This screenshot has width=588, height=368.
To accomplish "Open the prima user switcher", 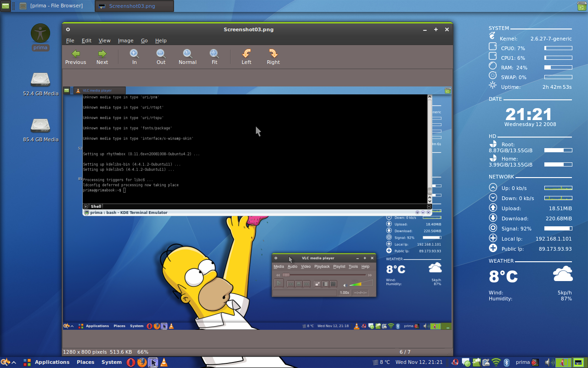I will click(x=523, y=362).
